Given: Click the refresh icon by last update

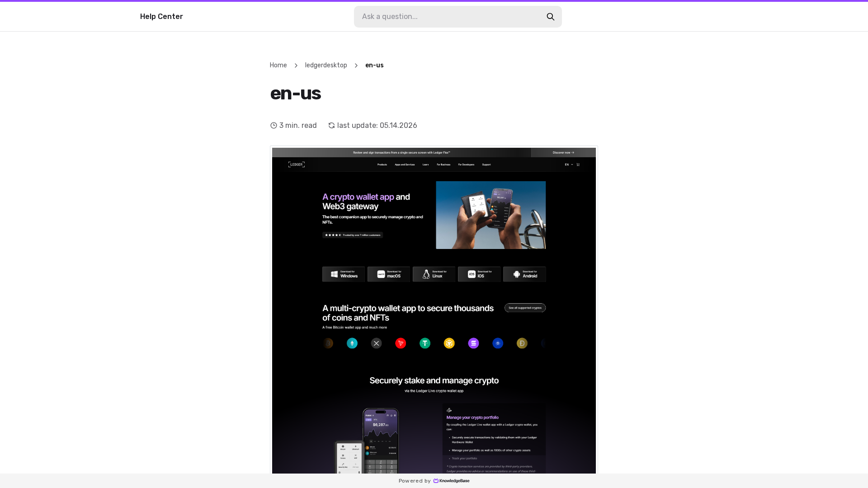Looking at the screenshot, I should point(331,126).
